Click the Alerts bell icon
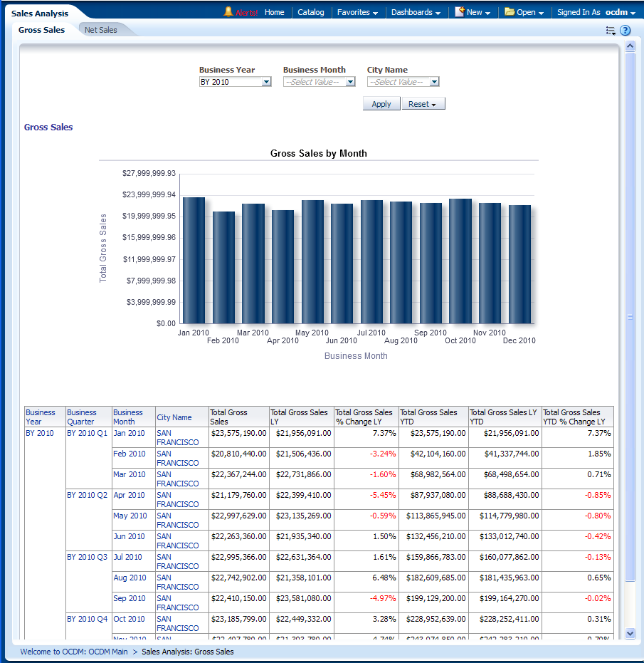This screenshot has width=644, height=663. [x=228, y=12]
